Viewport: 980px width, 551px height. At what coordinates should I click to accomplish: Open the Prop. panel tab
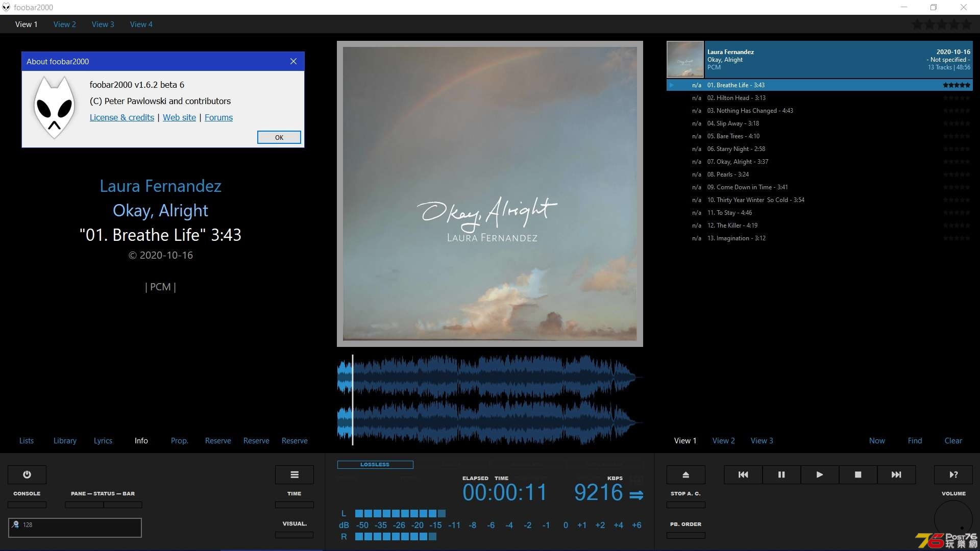(x=180, y=441)
